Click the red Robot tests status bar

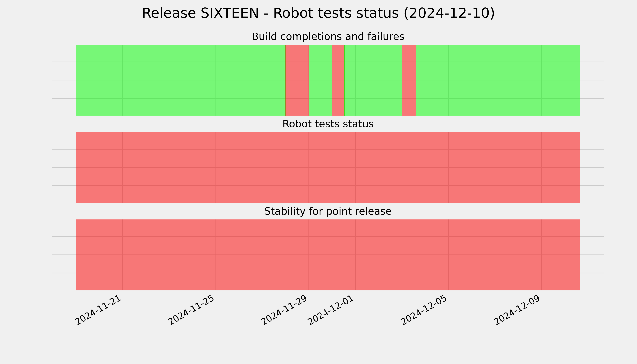328,167
